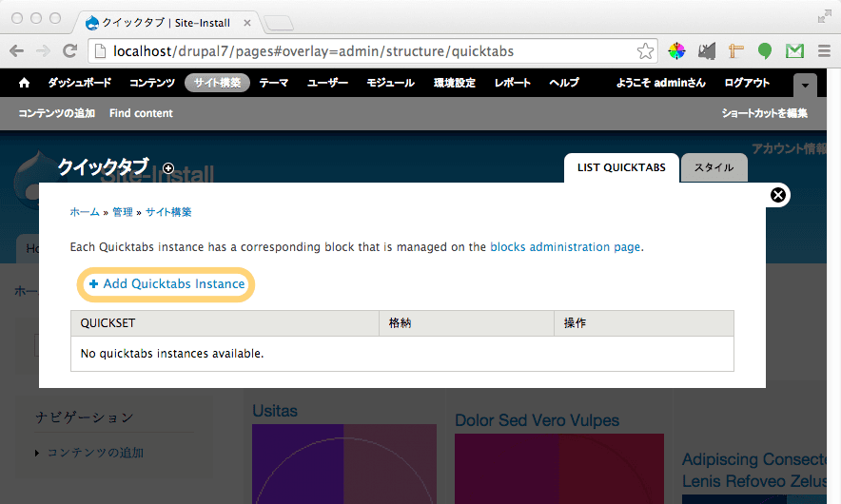Click the 管理 breadcrumb link

coord(123,212)
